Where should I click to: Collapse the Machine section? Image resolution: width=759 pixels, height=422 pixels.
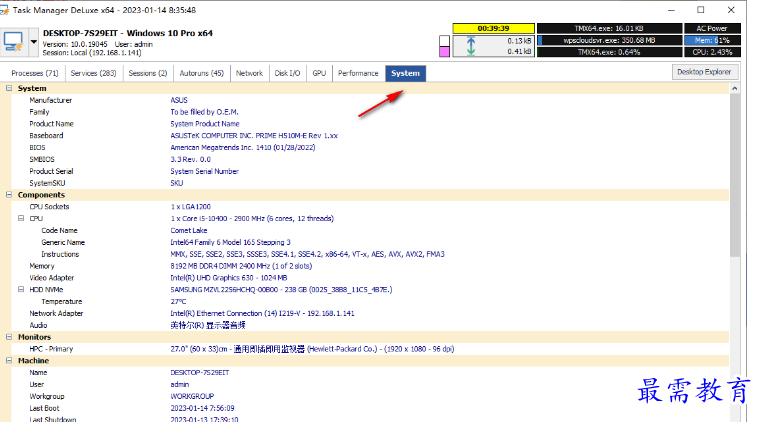click(x=9, y=361)
